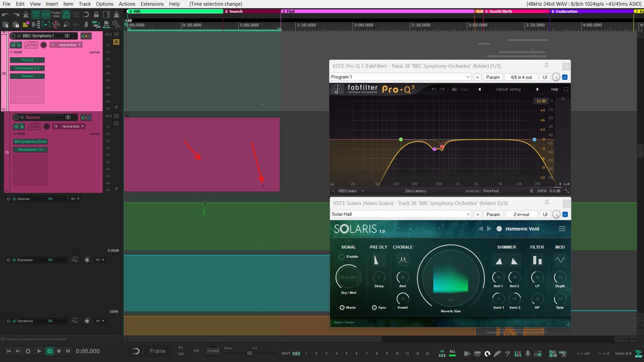Viewport: 644px width, 362px height.
Task: Select the green EQ band node
Action: coord(401,139)
